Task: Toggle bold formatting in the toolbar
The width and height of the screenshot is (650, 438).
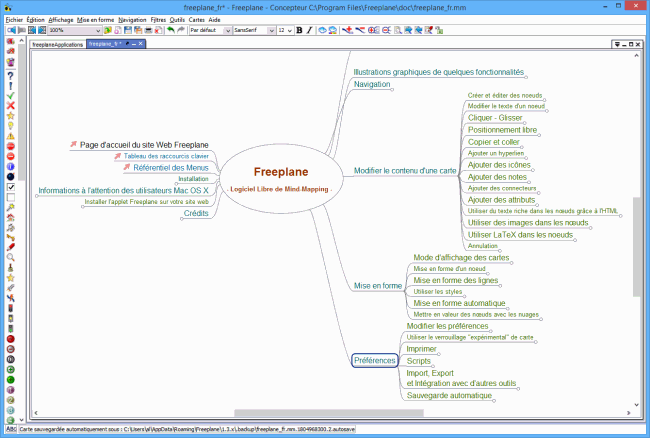Action: pyautogui.click(x=299, y=30)
